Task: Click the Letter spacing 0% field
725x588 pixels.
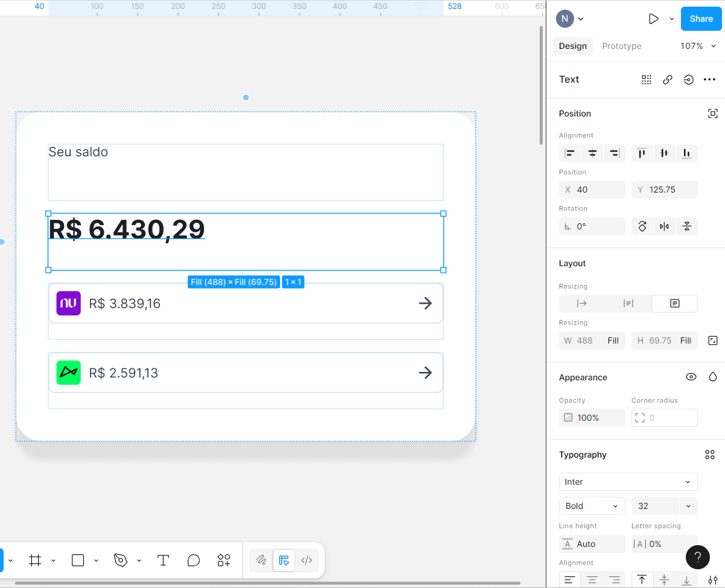Action: (665, 544)
